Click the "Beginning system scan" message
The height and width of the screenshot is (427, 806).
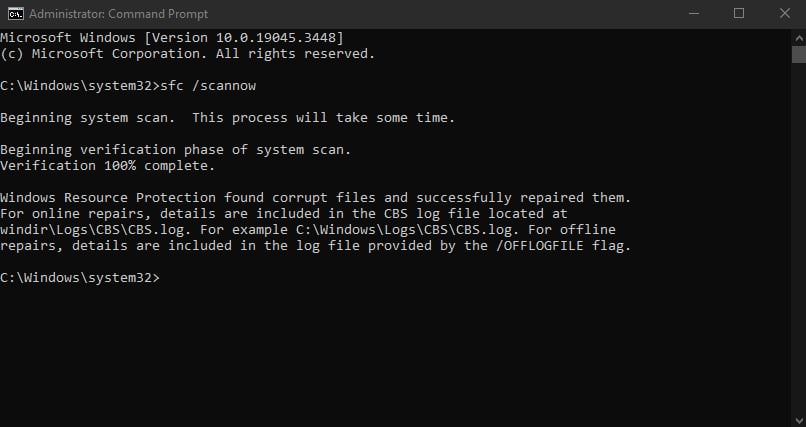(x=228, y=118)
